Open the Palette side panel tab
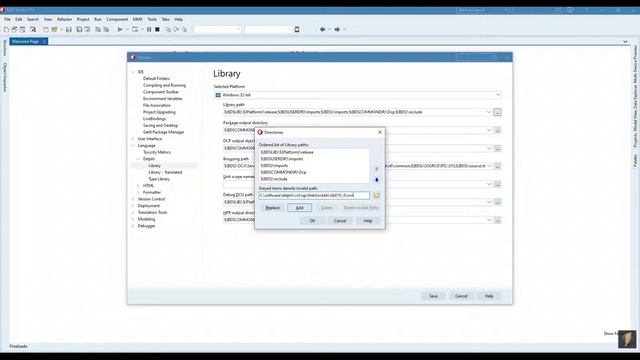640x360 pixels. tap(635, 160)
